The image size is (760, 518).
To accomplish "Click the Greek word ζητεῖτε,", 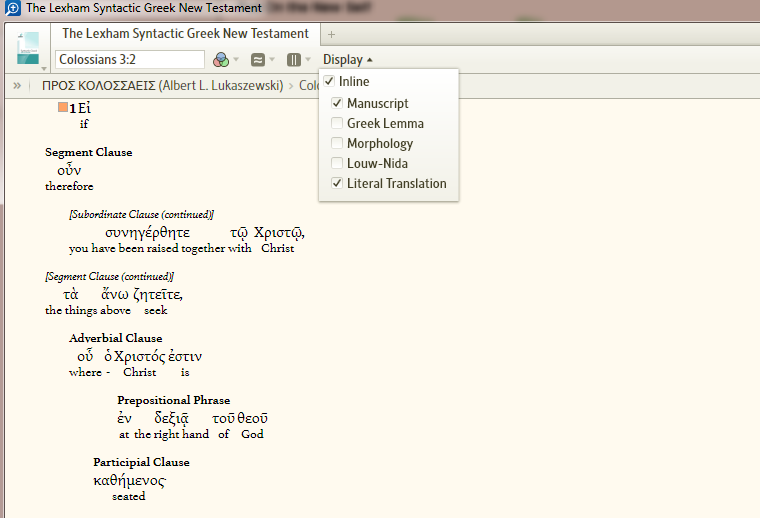I will (x=158, y=295).
